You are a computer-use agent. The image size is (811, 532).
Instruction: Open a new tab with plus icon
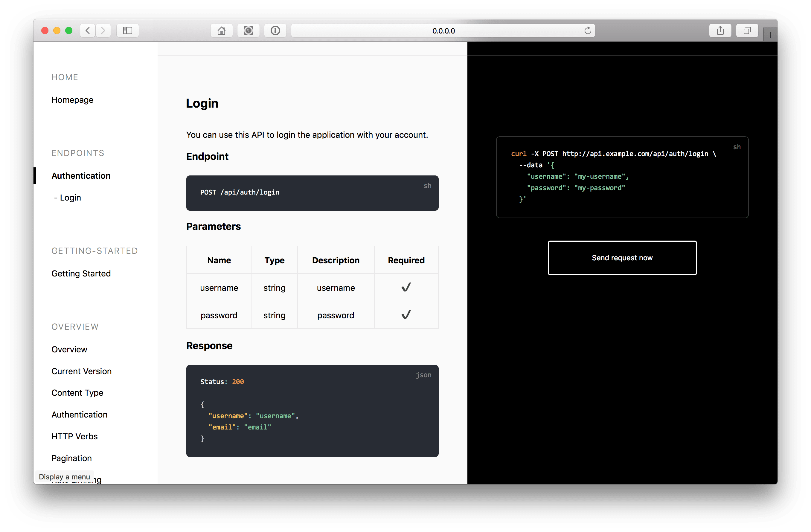tap(770, 35)
